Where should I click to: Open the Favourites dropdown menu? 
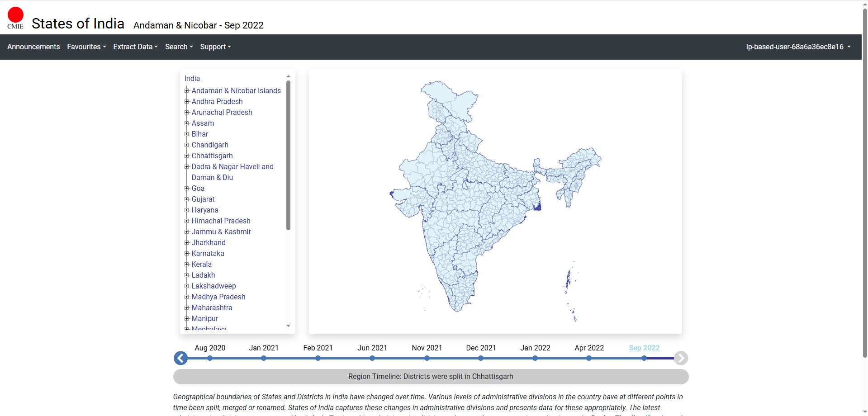click(x=86, y=47)
